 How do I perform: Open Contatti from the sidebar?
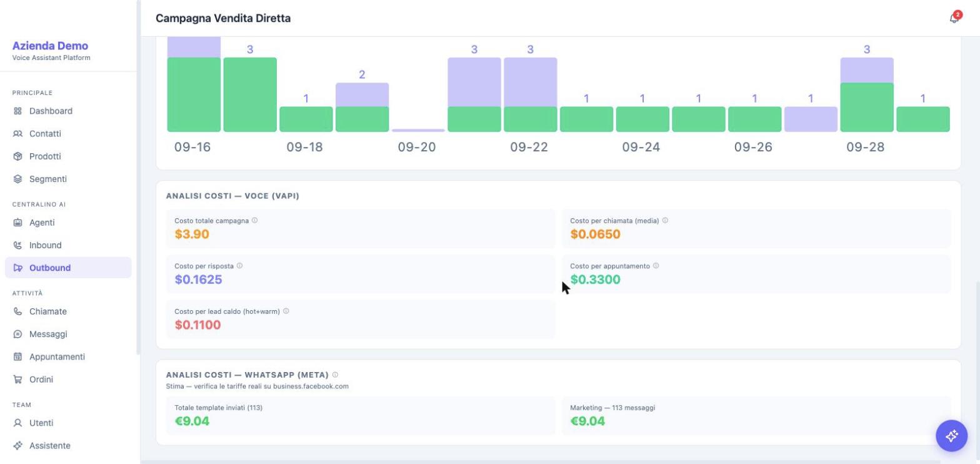click(x=68, y=134)
